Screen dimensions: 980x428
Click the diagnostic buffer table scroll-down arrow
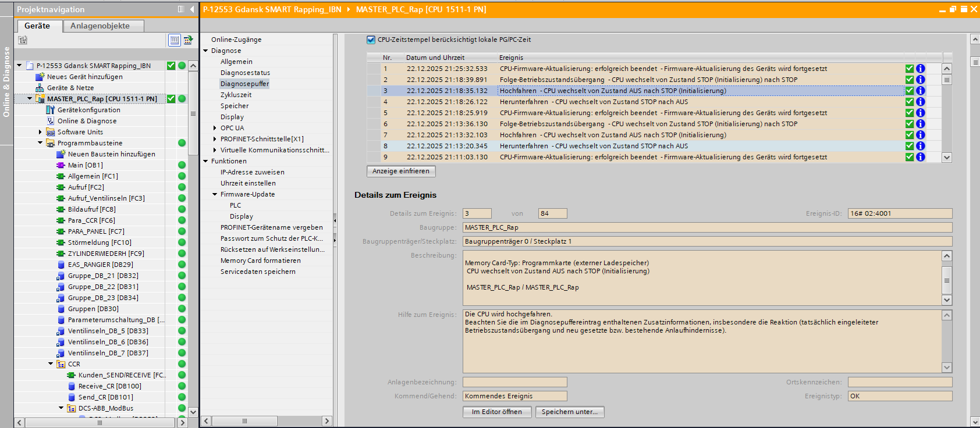click(x=947, y=158)
